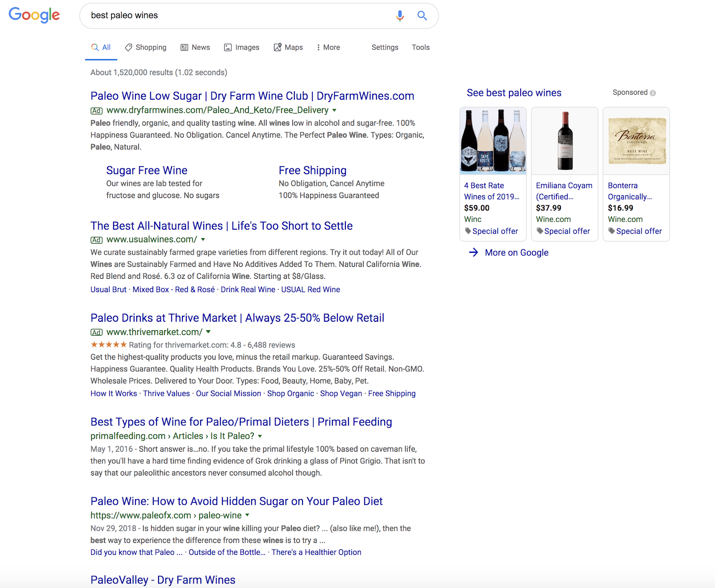Click the Bonterra rosé wine thumbnail
This screenshot has height=588, width=715.
(636, 141)
